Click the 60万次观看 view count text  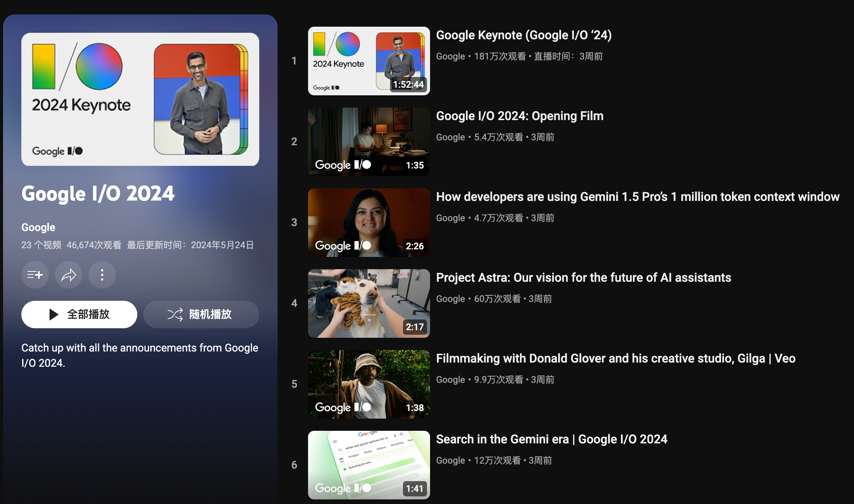coord(497,299)
